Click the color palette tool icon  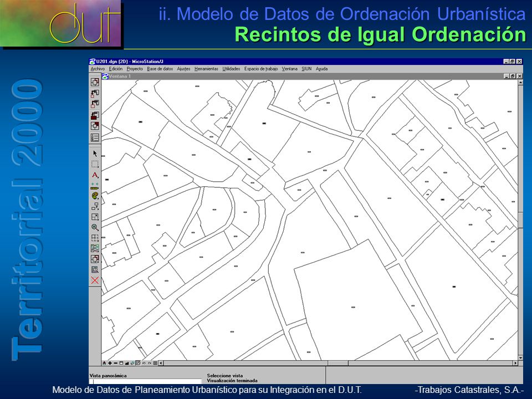click(95, 196)
